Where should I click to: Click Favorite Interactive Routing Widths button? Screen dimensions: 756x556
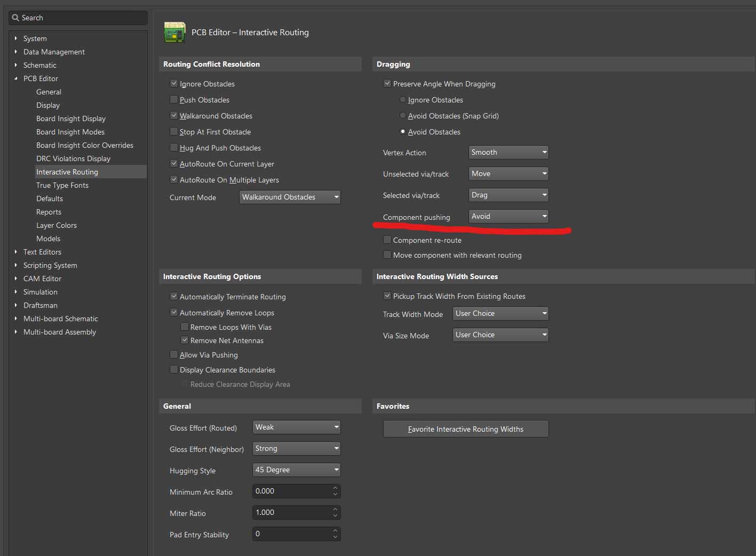[466, 429]
